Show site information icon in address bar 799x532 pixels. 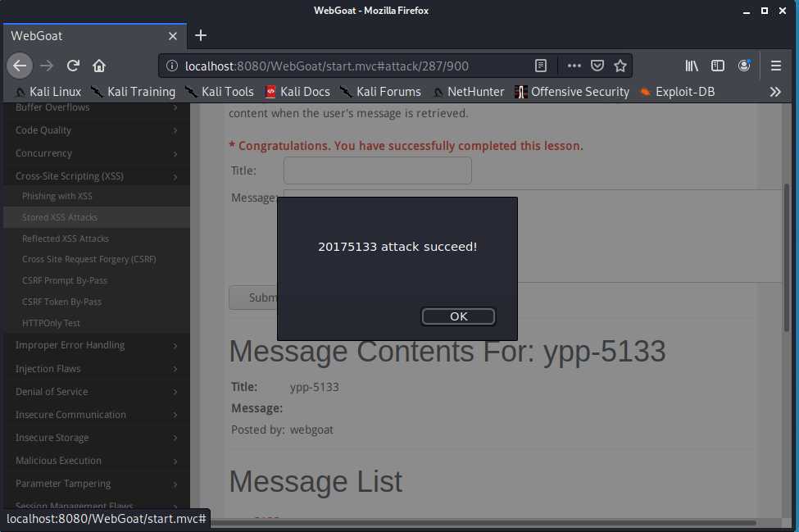[172, 66]
